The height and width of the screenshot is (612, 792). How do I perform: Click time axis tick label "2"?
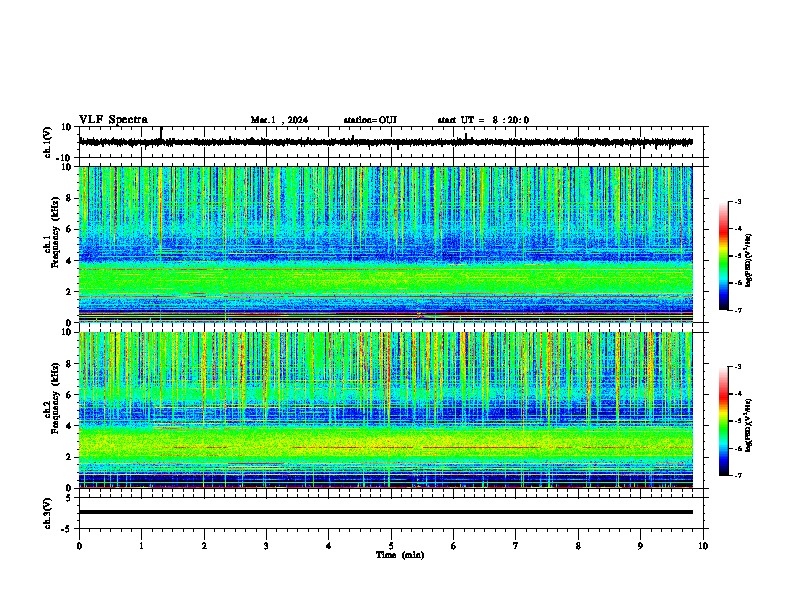(x=204, y=546)
